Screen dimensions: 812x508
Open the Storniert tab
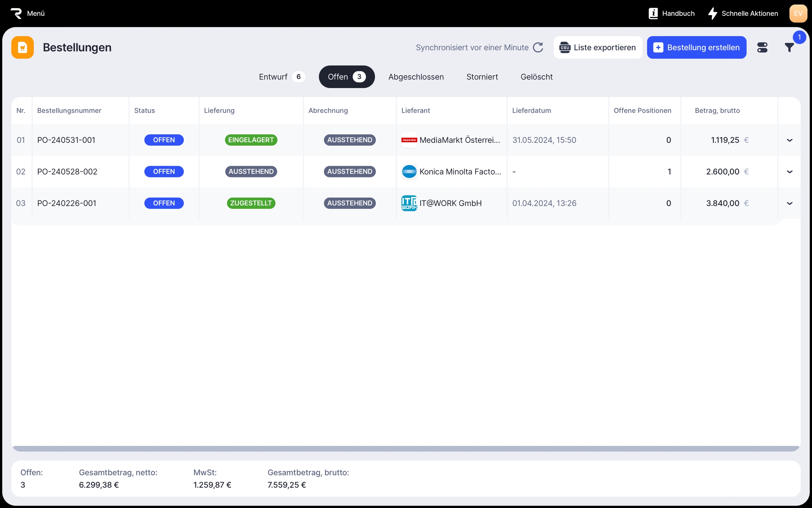click(x=482, y=77)
